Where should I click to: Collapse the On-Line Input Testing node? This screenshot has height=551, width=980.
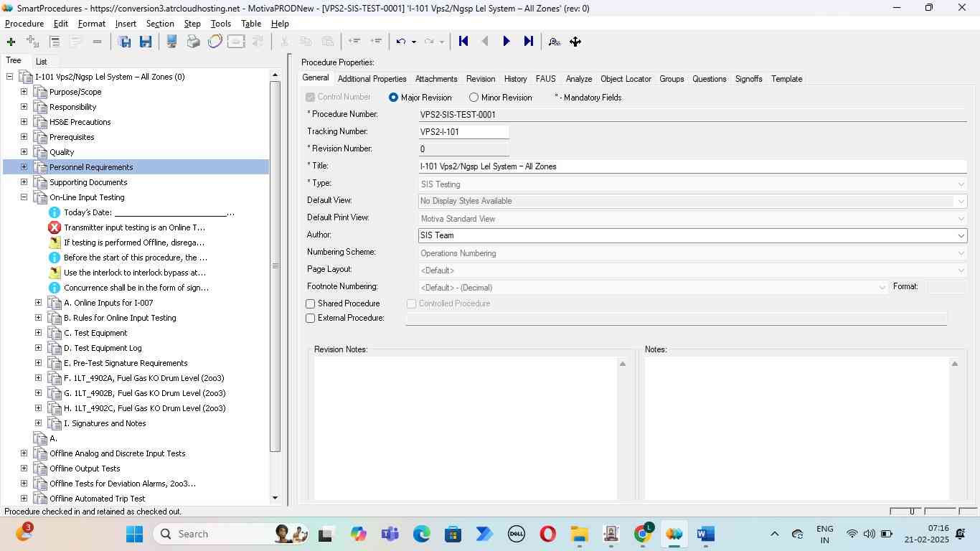(x=24, y=197)
